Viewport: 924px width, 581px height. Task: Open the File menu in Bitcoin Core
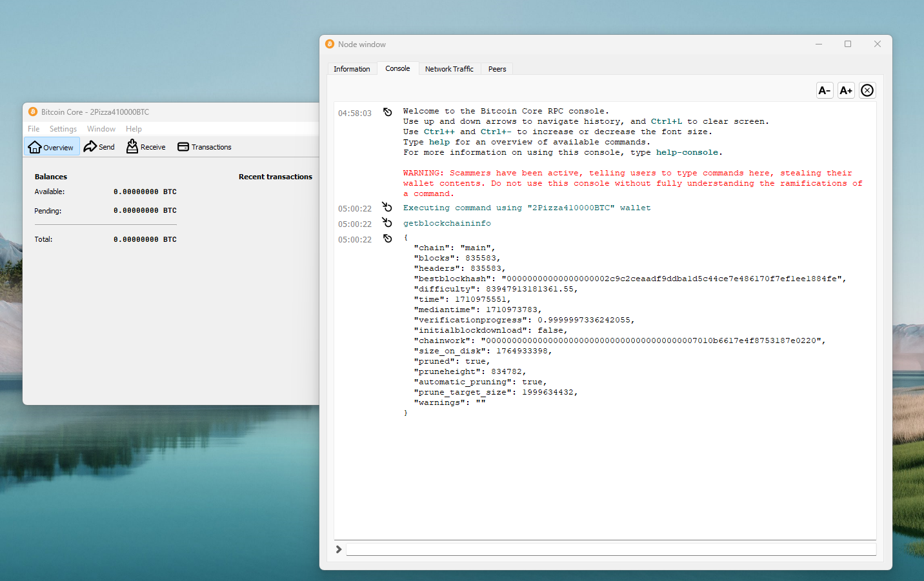pos(34,129)
